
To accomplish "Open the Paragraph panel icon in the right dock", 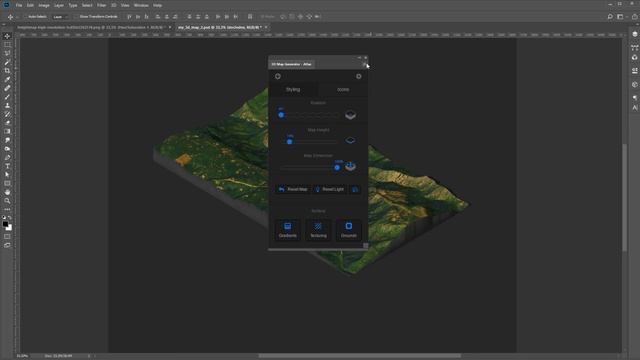I will click(635, 98).
